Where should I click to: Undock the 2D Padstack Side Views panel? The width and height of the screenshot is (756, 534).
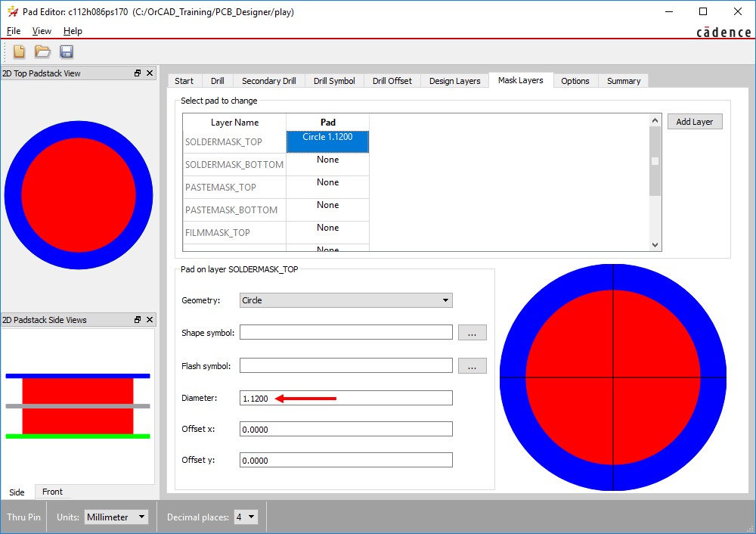tap(138, 320)
